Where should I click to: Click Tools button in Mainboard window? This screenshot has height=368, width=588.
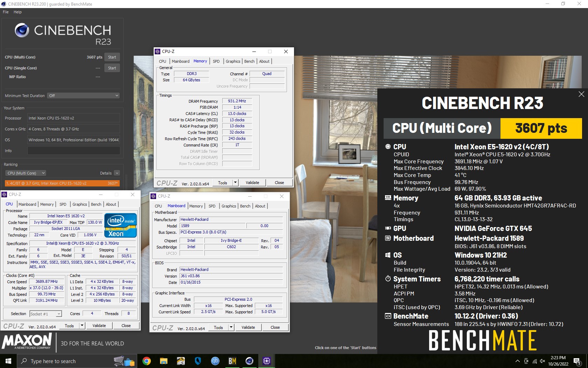click(218, 327)
